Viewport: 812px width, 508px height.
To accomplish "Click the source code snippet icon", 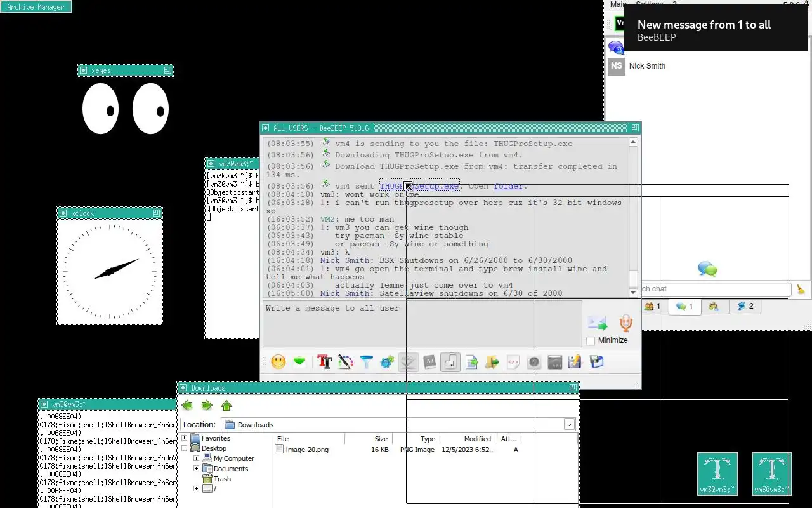I will click(513, 362).
